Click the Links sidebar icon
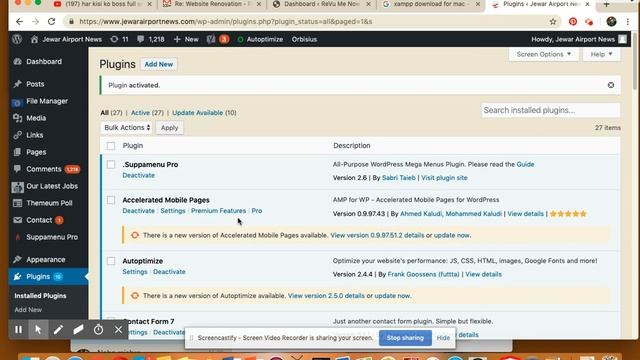Image resolution: width=640 pixels, height=360 pixels. tap(17, 135)
